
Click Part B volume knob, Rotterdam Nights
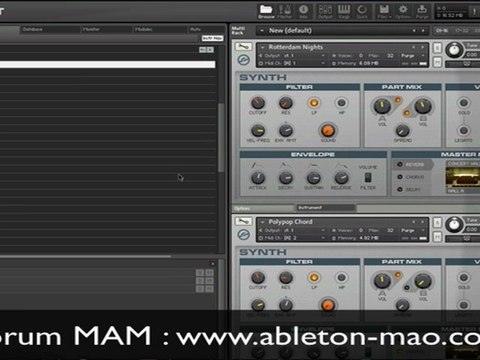click(x=423, y=106)
